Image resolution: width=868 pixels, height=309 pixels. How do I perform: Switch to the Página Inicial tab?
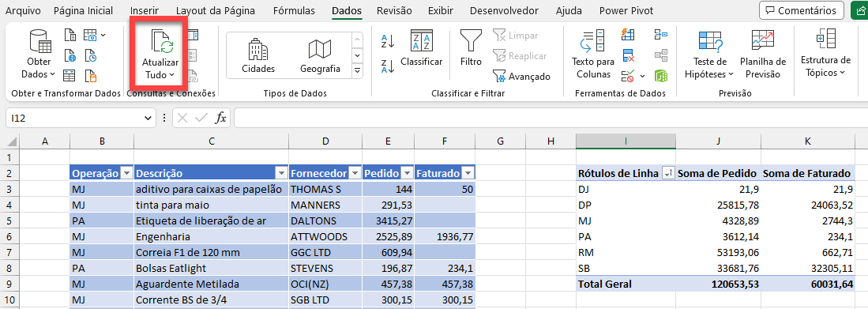[84, 10]
